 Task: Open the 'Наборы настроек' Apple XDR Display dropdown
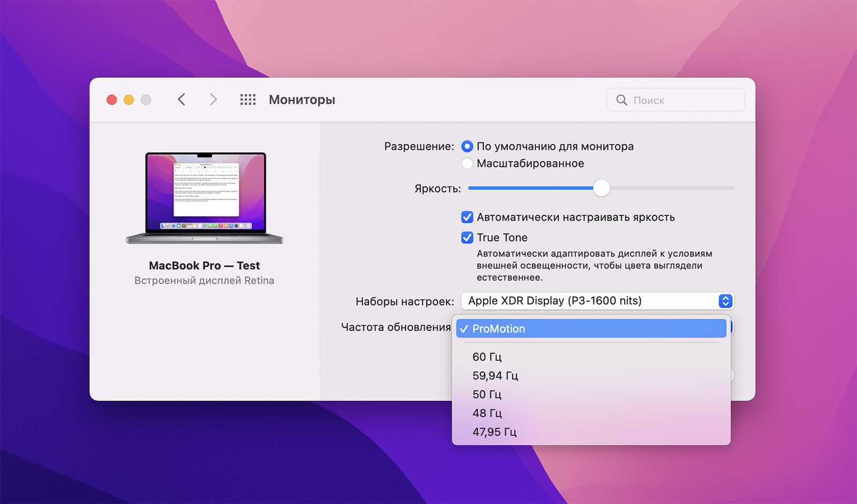(x=597, y=301)
